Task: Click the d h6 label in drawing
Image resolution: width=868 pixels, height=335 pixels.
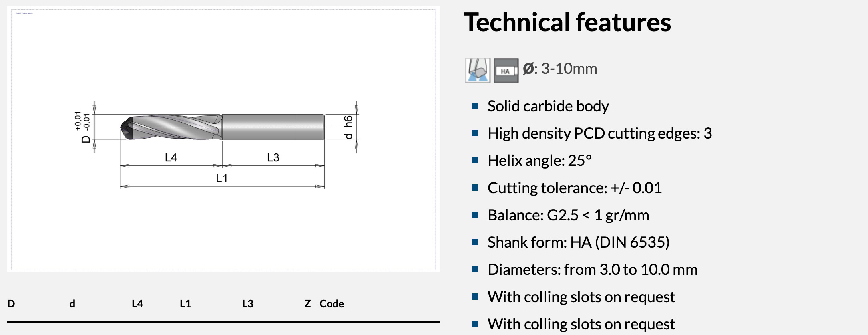Action: 348,127
